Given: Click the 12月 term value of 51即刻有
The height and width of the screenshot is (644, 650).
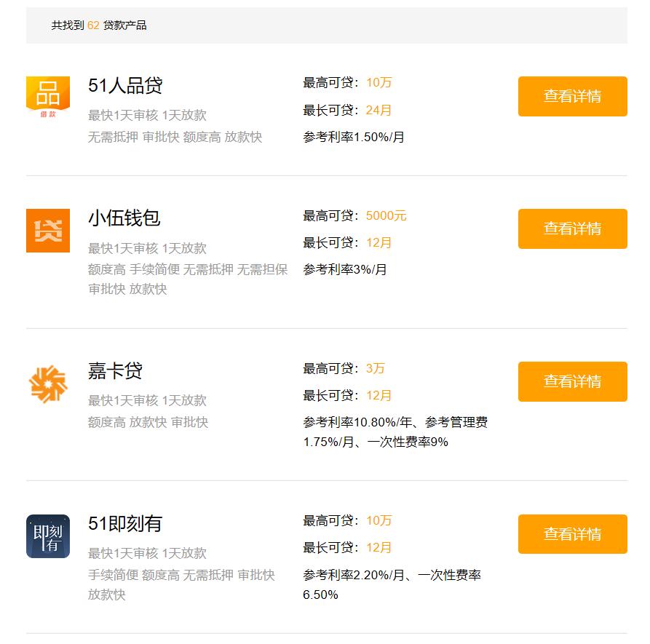Looking at the screenshot, I should coord(380,548).
